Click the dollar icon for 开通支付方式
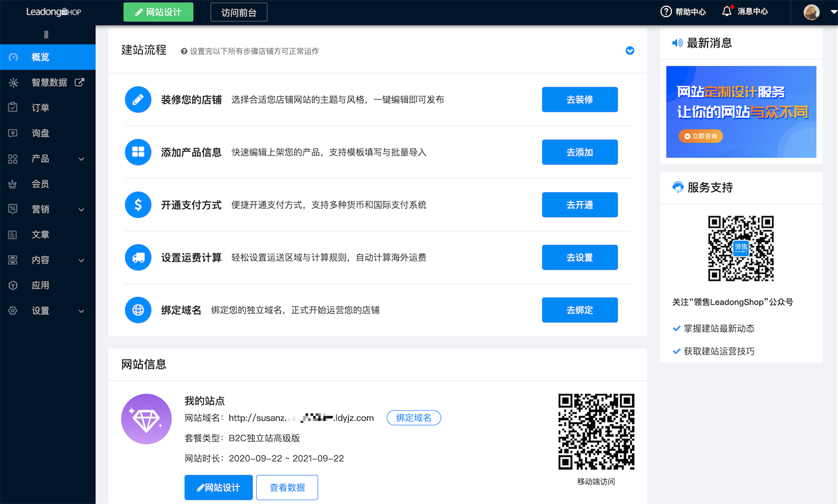Image resolution: width=838 pixels, height=504 pixels. 138,204
